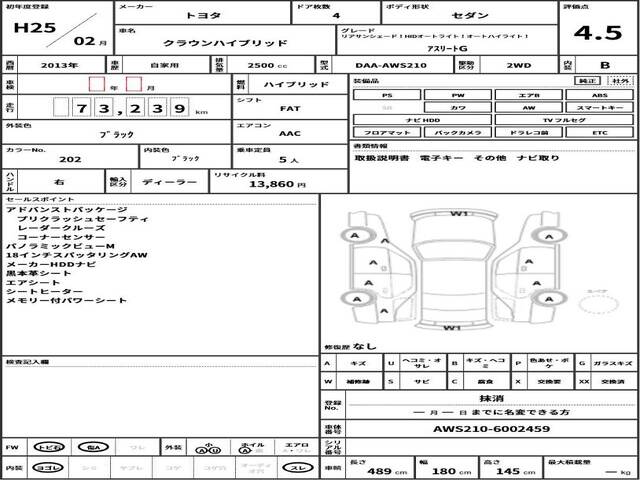Click the W1 mark at car rear
This screenshot has height=480, width=640.
coord(452,327)
